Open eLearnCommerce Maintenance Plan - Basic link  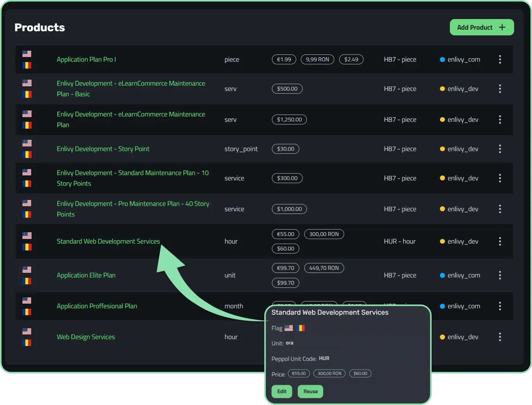click(131, 89)
